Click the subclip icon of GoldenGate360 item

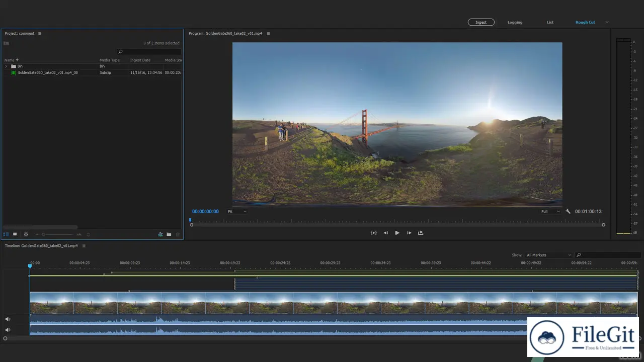pyautogui.click(x=14, y=72)
